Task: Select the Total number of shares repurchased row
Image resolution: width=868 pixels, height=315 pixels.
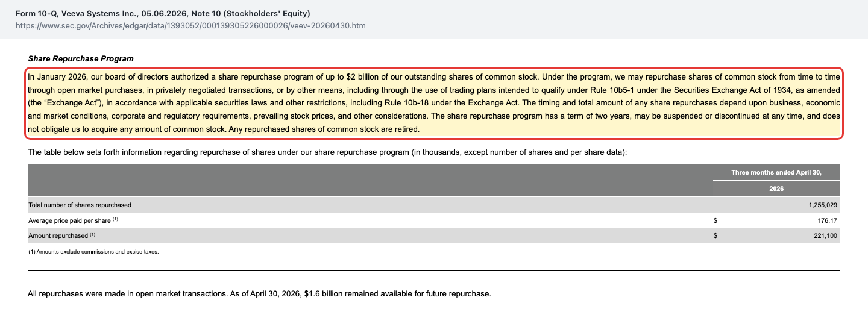Action: [434, 205]
